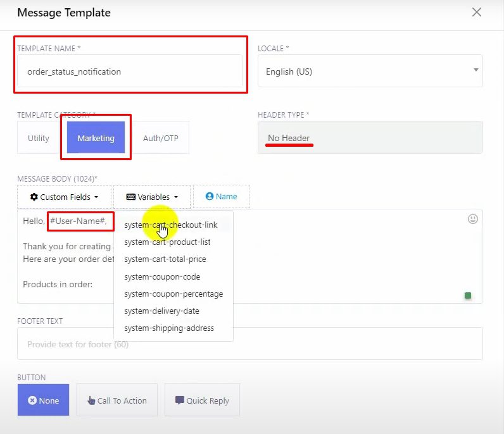Select system-coupon-percentage variable

[173, 294]
